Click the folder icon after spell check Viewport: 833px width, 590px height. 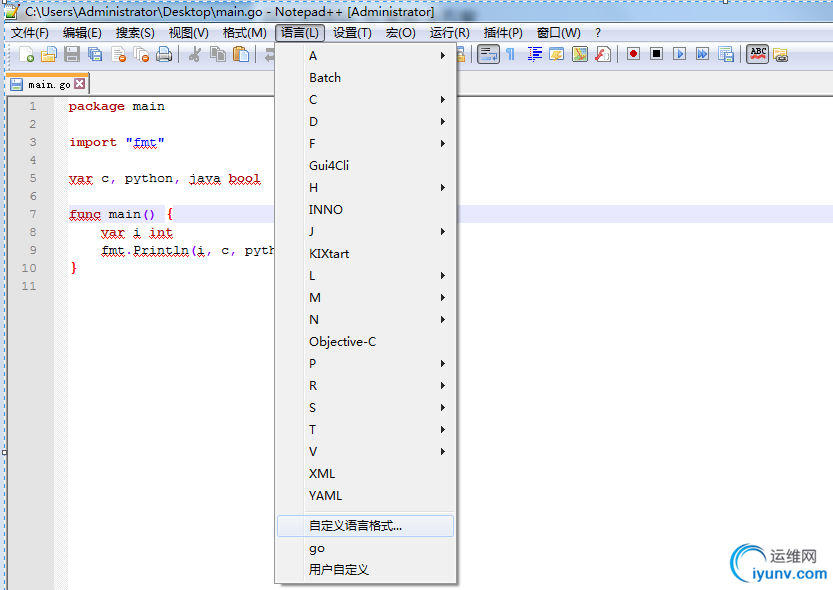[780, 54]
